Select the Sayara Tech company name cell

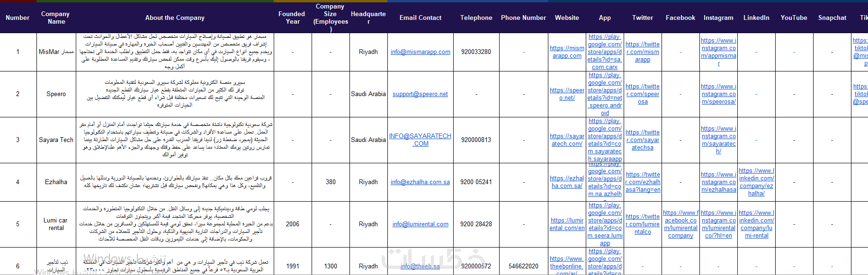(56, 140)
